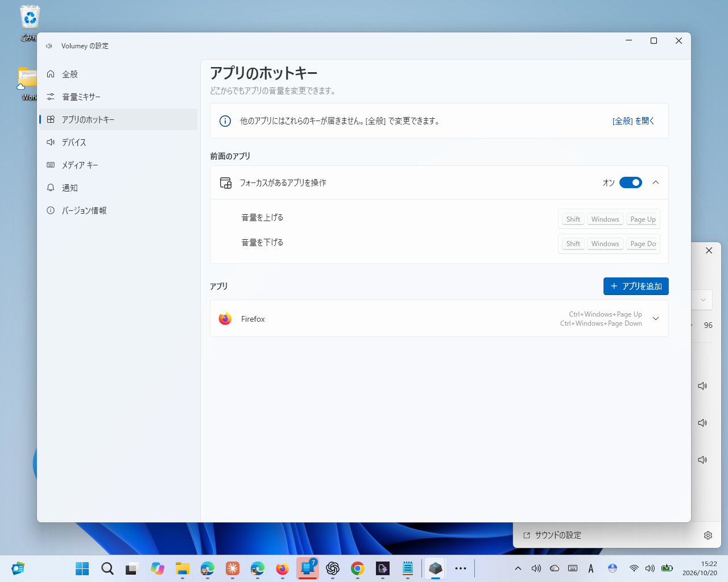
Task: Click the OneDrive cloud icon in the tray
Action: 555,568
